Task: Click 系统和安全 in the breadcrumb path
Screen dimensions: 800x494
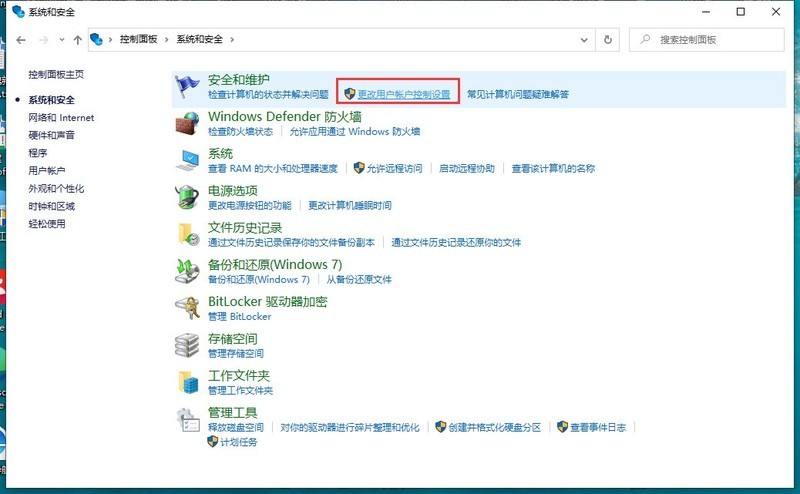Action: tap(199, 39)
